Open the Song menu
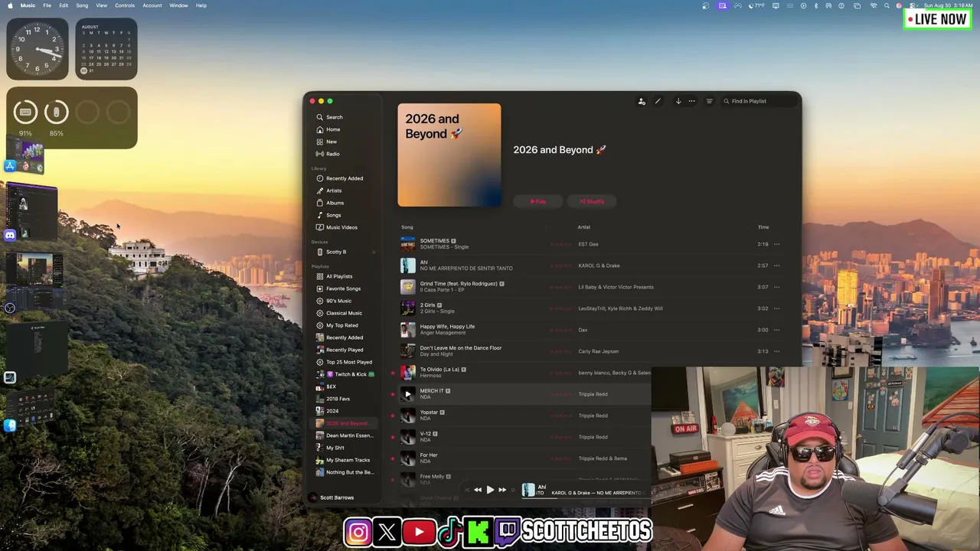This screenshot has width=980, height=551. click(x=82, y=5)
